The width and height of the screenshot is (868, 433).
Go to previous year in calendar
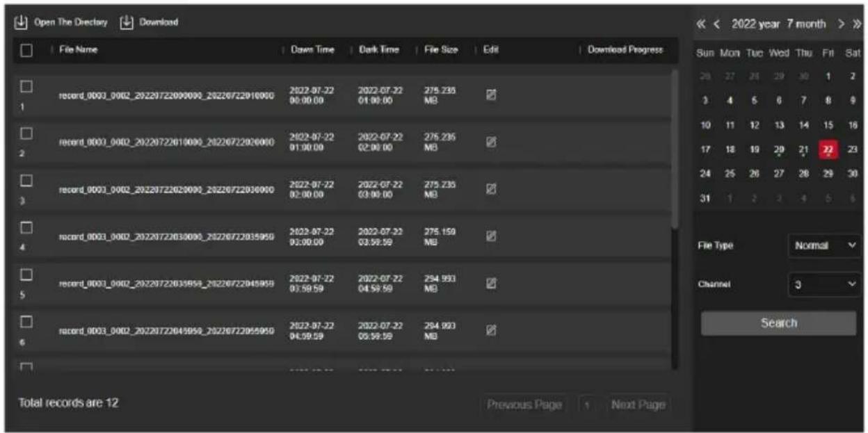[x=701, y=25]
